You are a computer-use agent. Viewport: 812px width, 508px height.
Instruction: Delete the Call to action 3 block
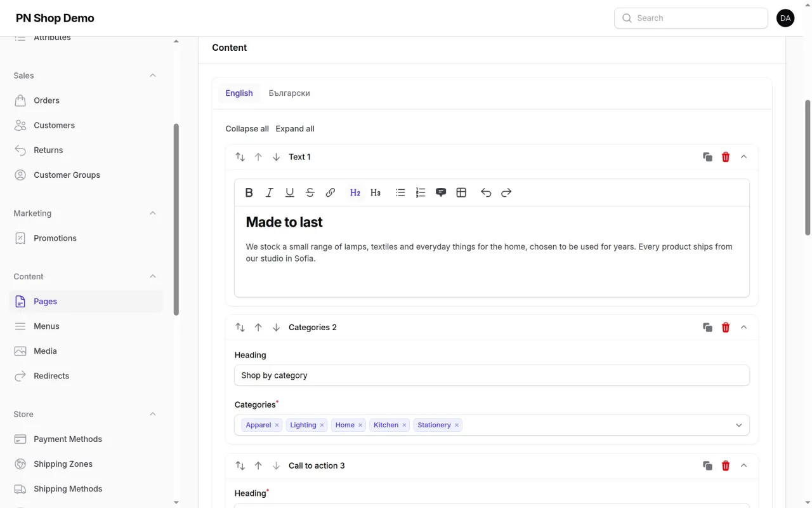pyautogui.click(x=726, y=465)
